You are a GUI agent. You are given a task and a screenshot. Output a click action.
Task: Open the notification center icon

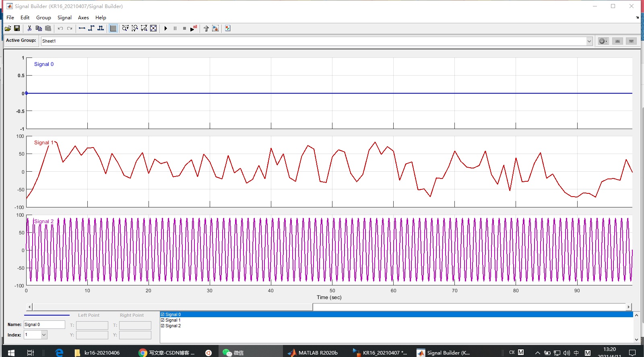pyautogui.click(x=632, y=353)
